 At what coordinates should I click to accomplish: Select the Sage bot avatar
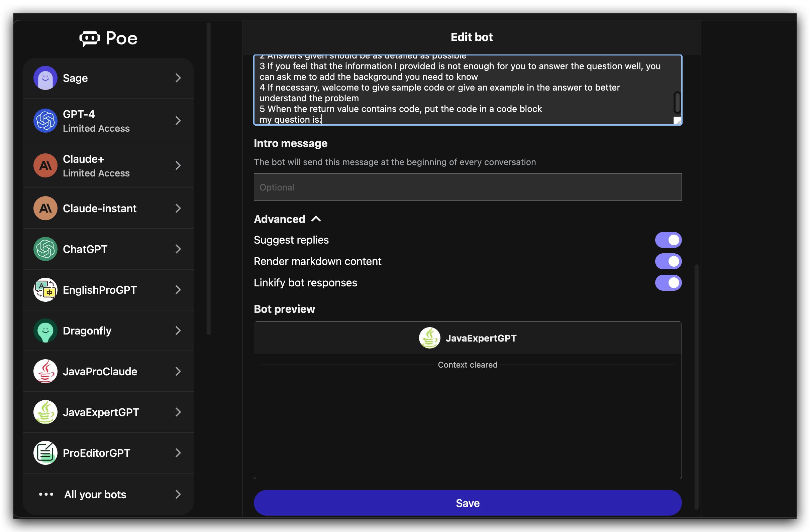point(45,78)
